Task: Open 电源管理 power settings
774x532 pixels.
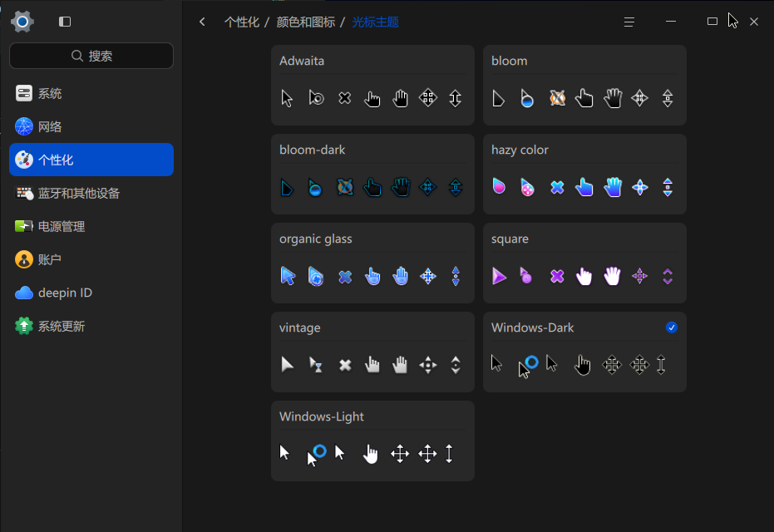Action: coord(91,226)
